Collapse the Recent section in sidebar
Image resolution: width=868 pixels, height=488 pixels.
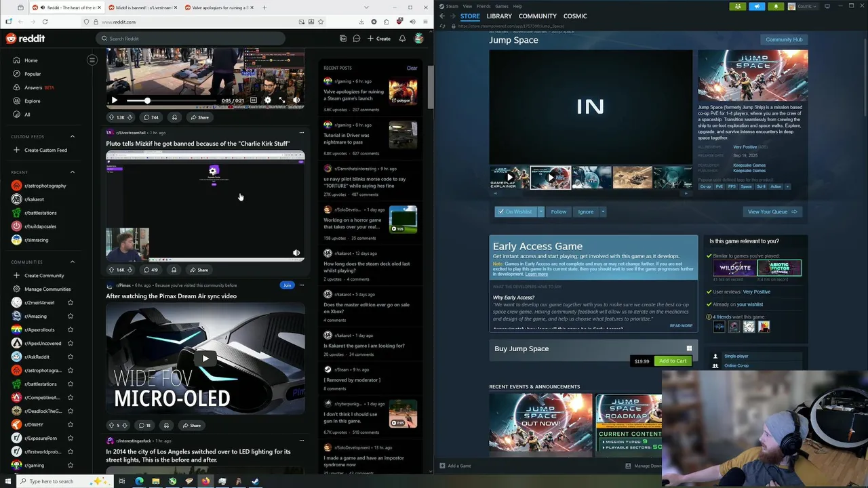coord(73,172)
